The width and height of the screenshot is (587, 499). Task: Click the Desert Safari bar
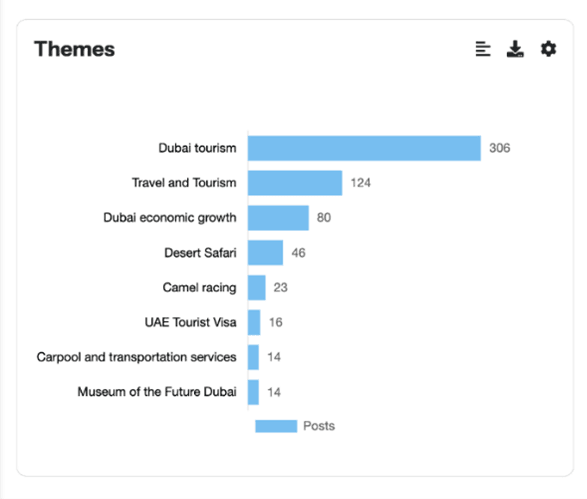[x=265, y=253]
